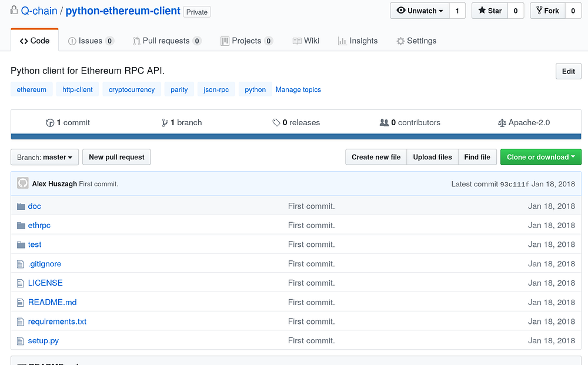Click the Find file button
The width and height of the screenshot is (588, 365).
coord(477,157)
